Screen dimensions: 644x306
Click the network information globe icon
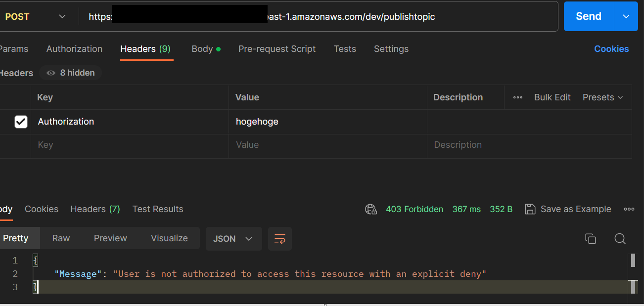[370, 209]
